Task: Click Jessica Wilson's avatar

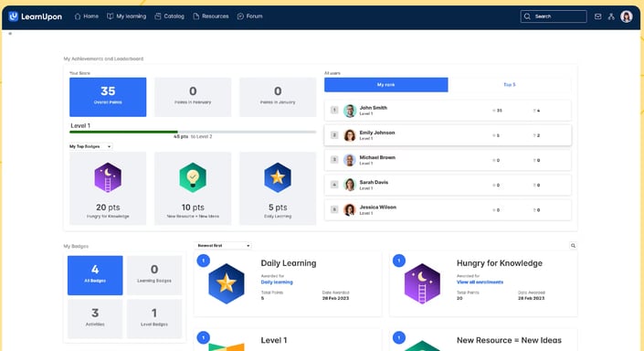Action: [350, 210]
